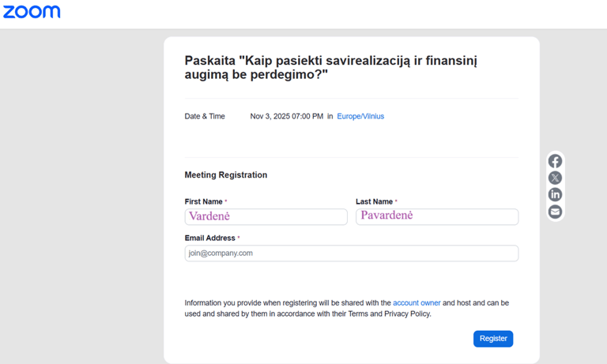Click the Zoom logo

32,12
